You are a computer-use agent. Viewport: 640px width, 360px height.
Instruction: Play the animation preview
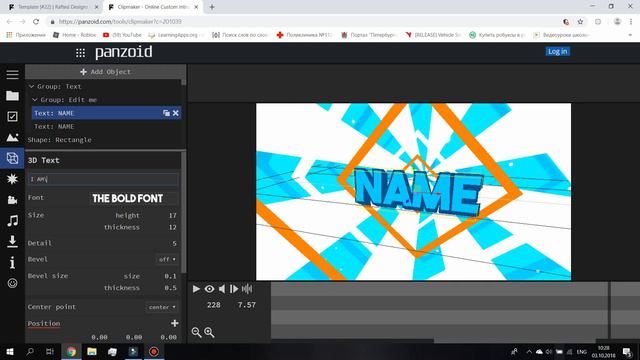point(196,289)
